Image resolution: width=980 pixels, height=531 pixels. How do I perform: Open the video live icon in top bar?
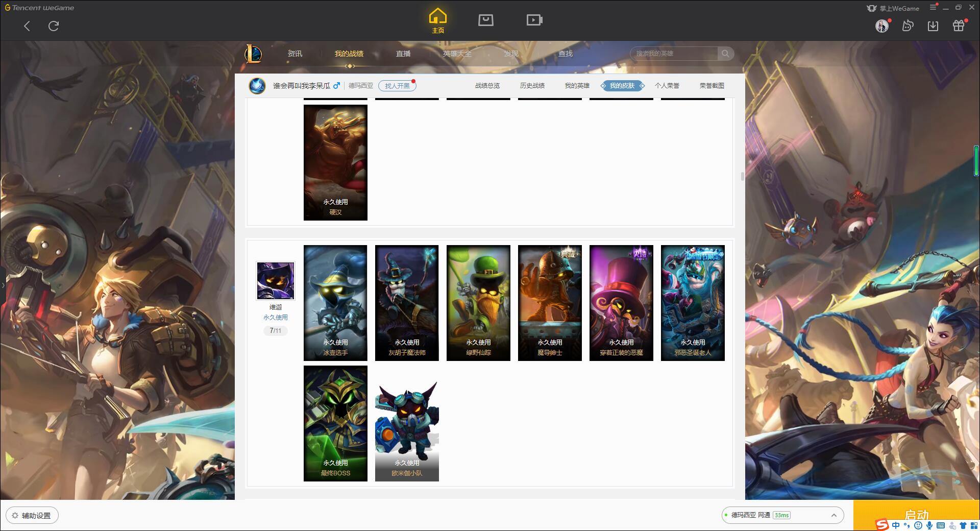534,20
